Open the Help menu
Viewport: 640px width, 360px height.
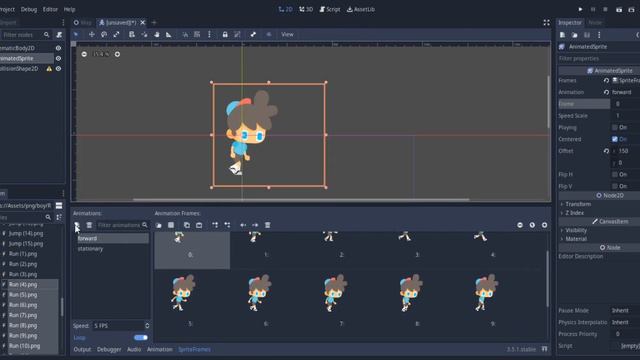(69, 9)
